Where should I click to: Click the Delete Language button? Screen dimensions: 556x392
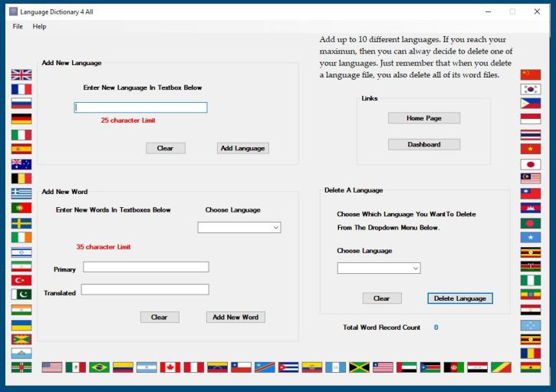tap(459, 298)
